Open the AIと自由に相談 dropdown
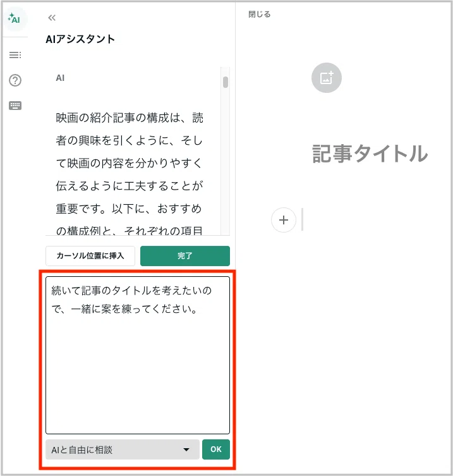453x476 pixels. point(123,449)
